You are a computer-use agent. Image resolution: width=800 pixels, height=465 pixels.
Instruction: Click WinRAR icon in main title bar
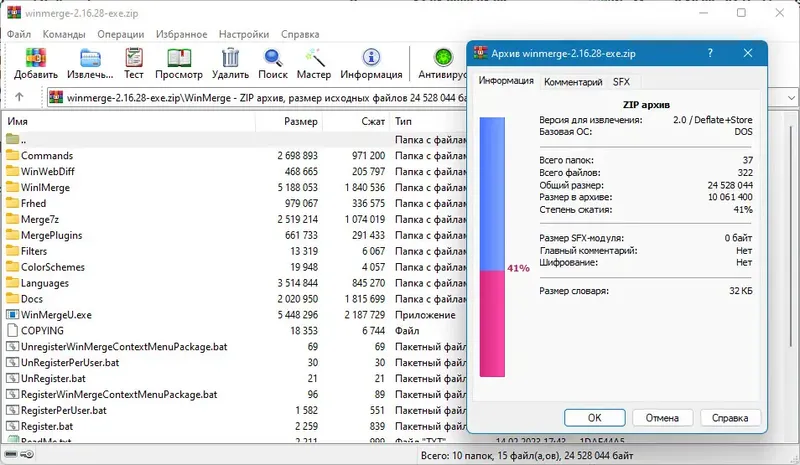(14, 12)
